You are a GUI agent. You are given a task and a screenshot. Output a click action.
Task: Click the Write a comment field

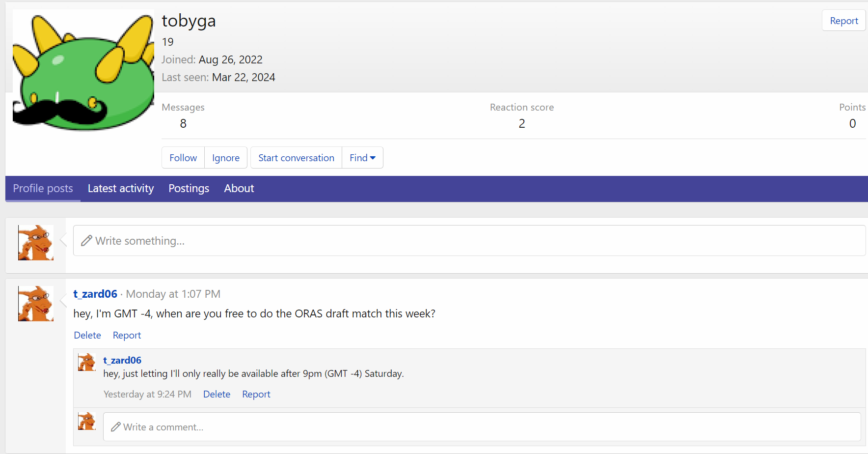click(481, 427)
